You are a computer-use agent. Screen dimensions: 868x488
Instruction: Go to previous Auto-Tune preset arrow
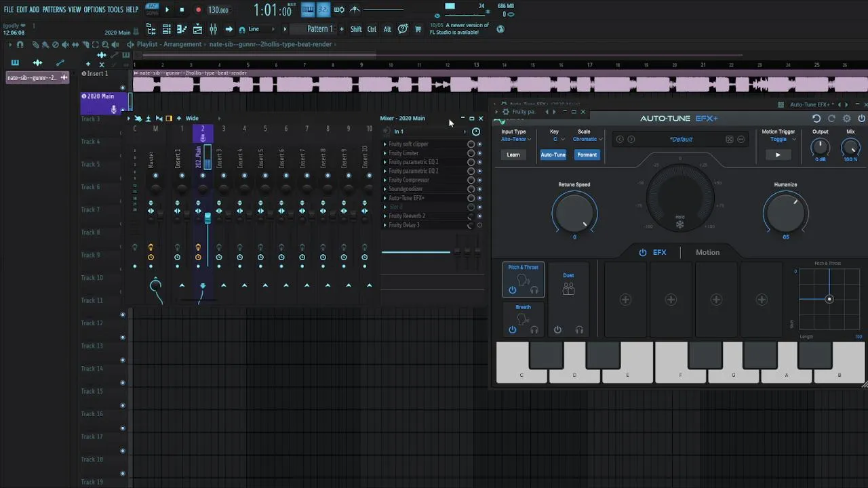[620, 139]
